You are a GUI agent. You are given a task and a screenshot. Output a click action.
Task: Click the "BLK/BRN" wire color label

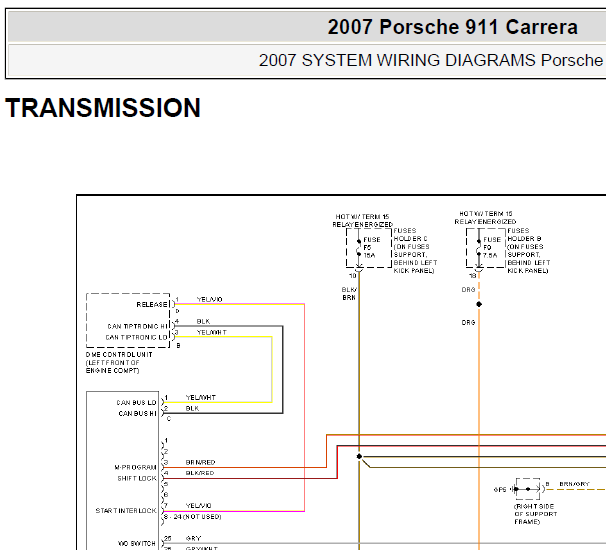[349, 293]
